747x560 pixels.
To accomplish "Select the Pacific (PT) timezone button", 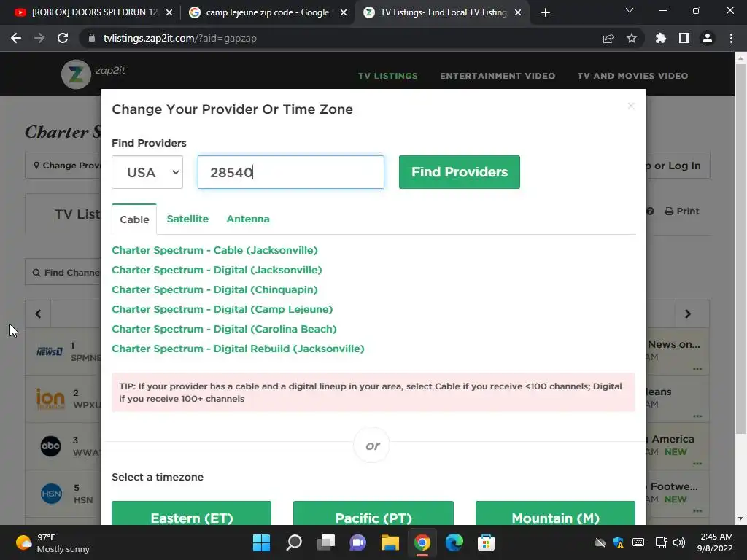I will (373, 513).
